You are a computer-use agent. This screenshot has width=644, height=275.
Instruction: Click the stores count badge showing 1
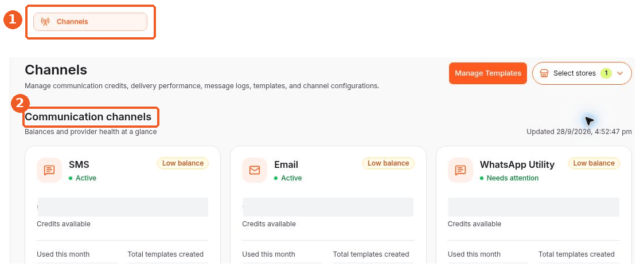(606, 73)
